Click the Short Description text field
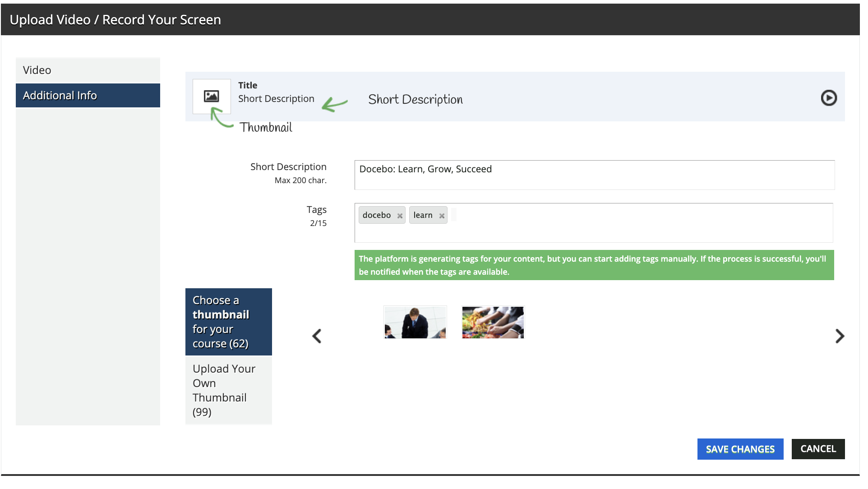This screenshot has height=489, width=868. (594, 175)
